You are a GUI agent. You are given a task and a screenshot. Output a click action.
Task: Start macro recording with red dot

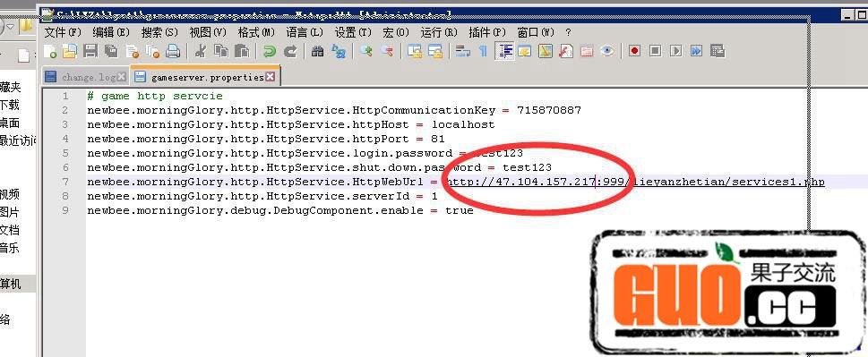point(634,51)
